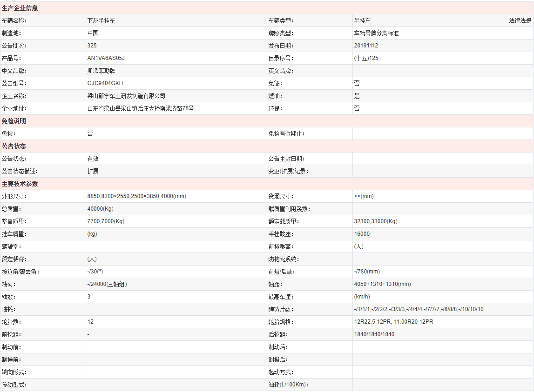Viewport: 534px width, 392px height.
Task: Select the vehicle name 下灰半挂车
Action: (102, 20)
